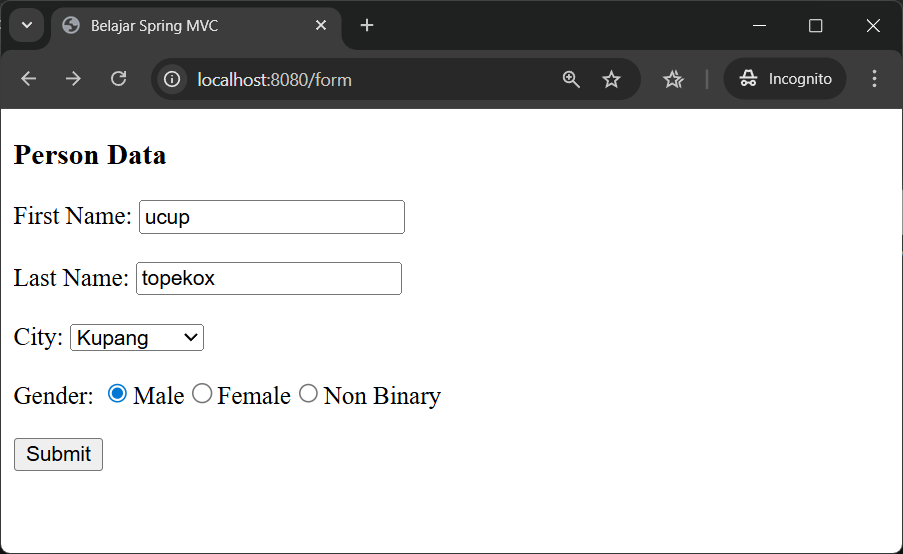
Task: Click the First Name: label
Action: (x=73, y=217)
